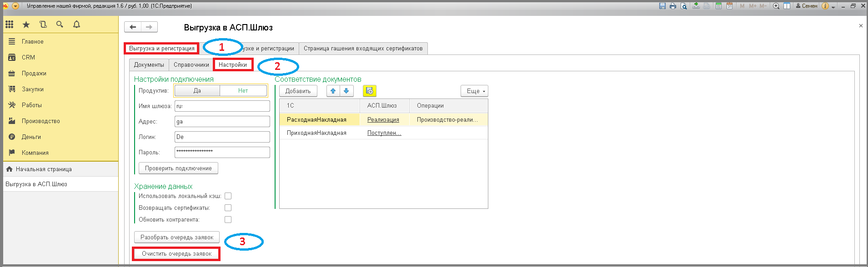
Task: Click Добавить button
Action: [298, 91]
